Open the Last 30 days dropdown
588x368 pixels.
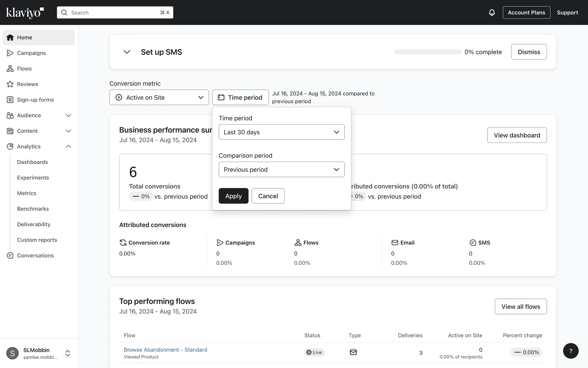coord(281,132)
